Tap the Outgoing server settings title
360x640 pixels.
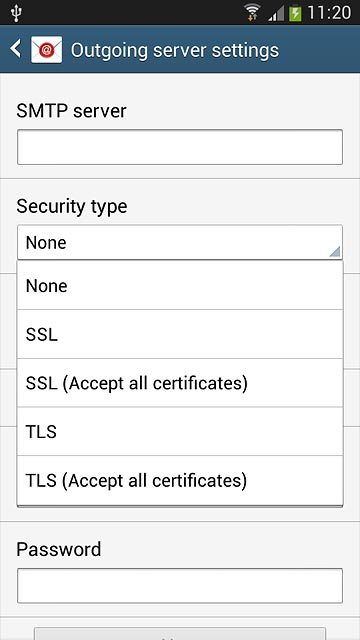(175, 50)
